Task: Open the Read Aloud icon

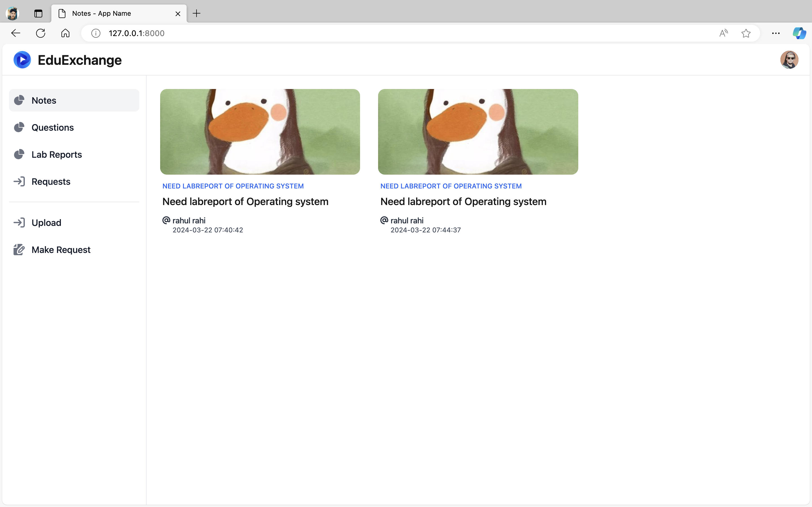Action: (723, 33)
